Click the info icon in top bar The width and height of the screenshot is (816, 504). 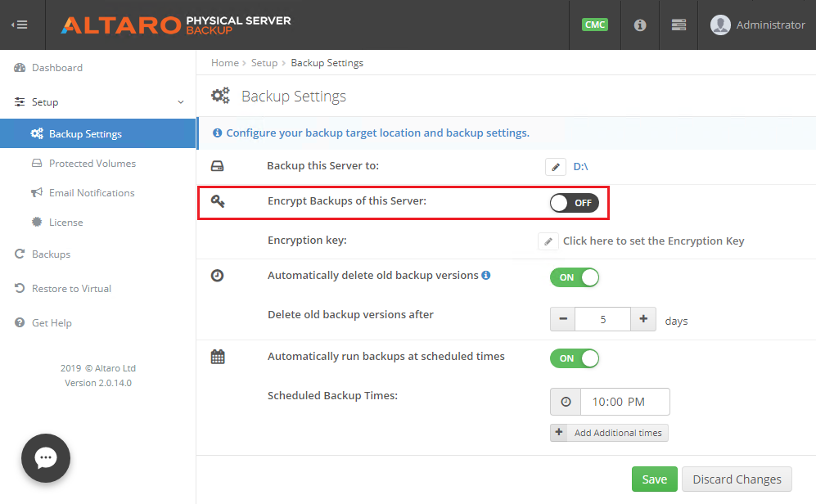(x=640, y=25)
